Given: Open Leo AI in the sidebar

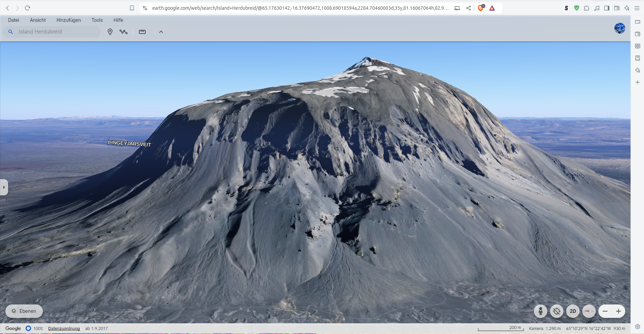Looking at the screenshot, I should (638, 70).
